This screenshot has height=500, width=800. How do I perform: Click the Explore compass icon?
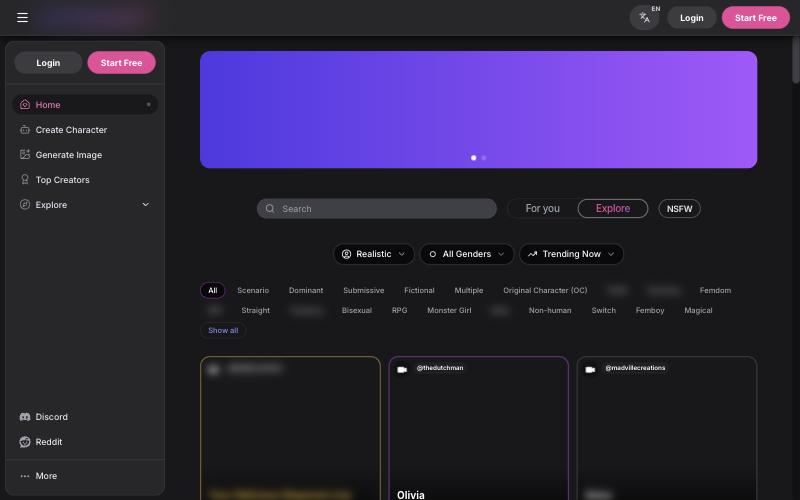click(24, 205)
